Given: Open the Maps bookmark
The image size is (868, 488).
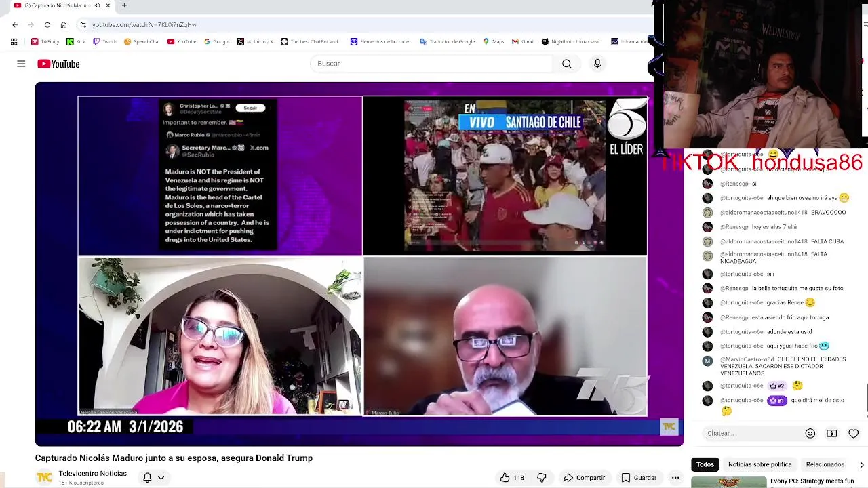Looking at the screenshot, I should click(x=494, y=41).
